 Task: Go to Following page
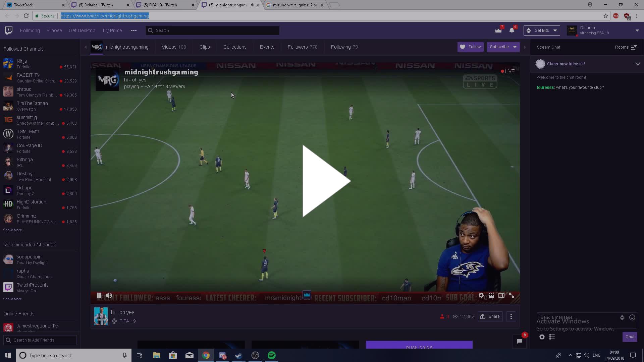click(30, 31)
